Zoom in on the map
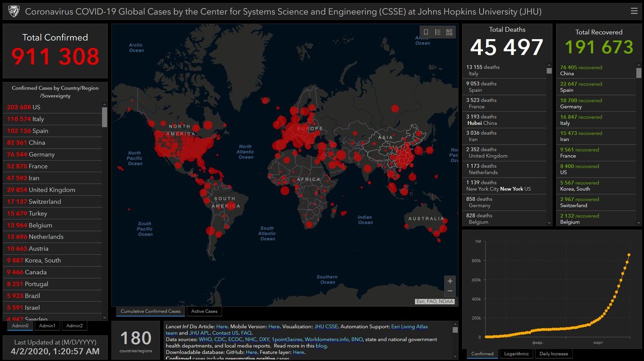644x361 pixels. pyautogui.click(x=450, y=281)
